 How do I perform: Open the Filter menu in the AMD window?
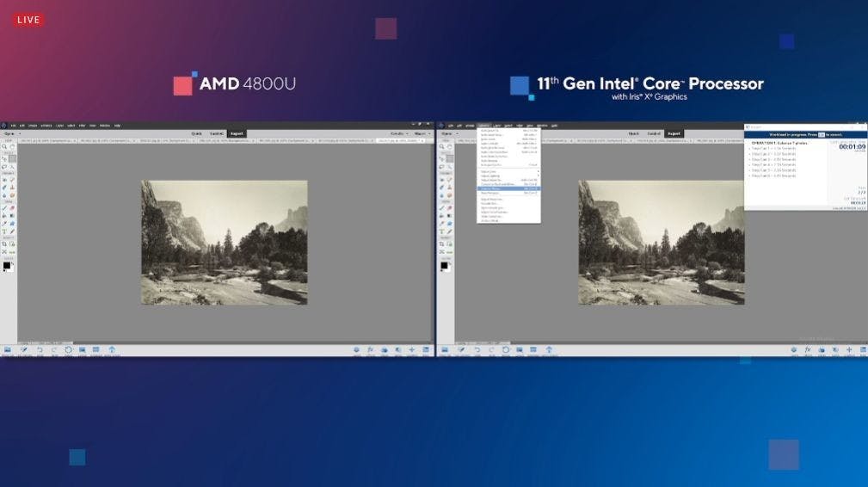coord(82,125)
